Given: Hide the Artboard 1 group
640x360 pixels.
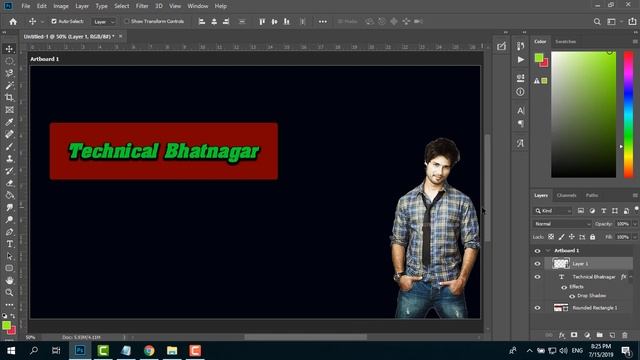Looking at the screenshot, I should [537, 251].
